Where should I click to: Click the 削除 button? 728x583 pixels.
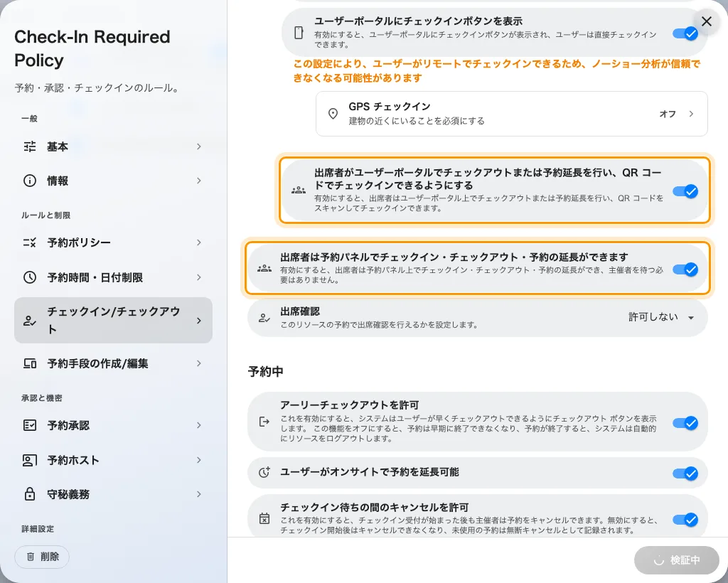[x=42, y=557]
